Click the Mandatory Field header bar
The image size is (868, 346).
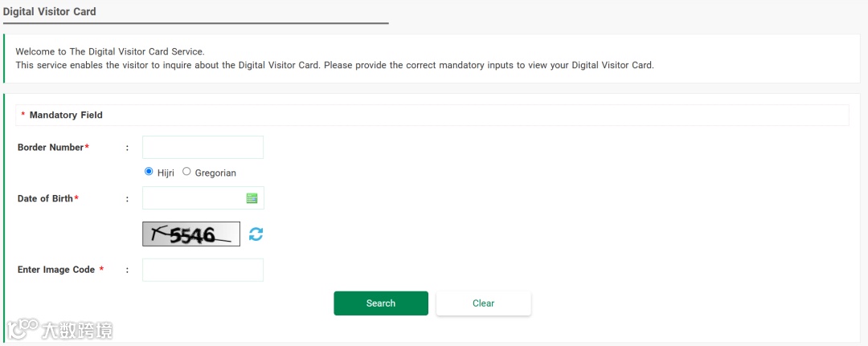click(432, 116)
